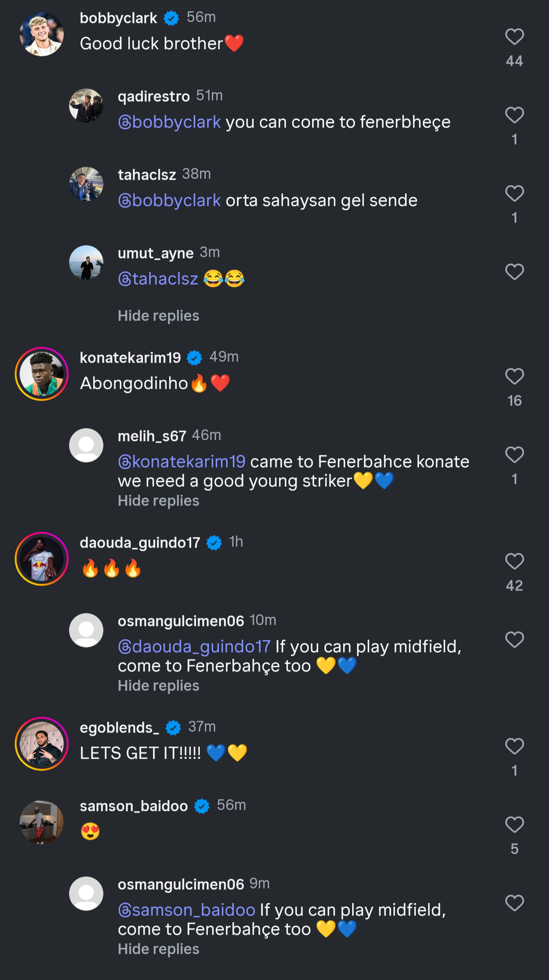
Task: Open the @tahaclsz mention in umut_ayne's reply
Action: pos(158,279)
